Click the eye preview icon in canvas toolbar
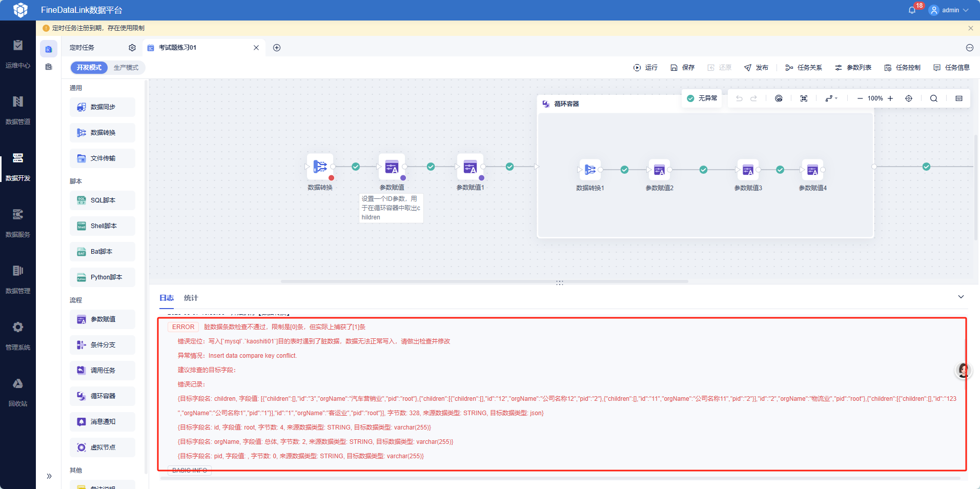Viewport: 980px width, 489px height. [779, 98]
